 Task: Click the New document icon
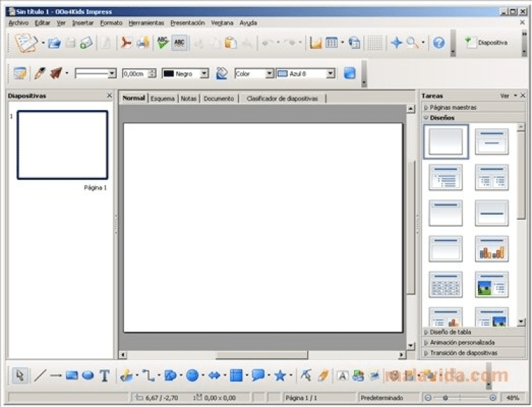pos(26,43)
